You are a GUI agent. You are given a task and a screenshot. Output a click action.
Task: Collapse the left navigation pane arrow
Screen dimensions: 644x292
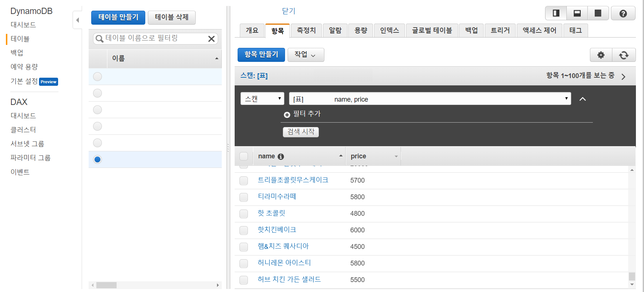point(77,20)
